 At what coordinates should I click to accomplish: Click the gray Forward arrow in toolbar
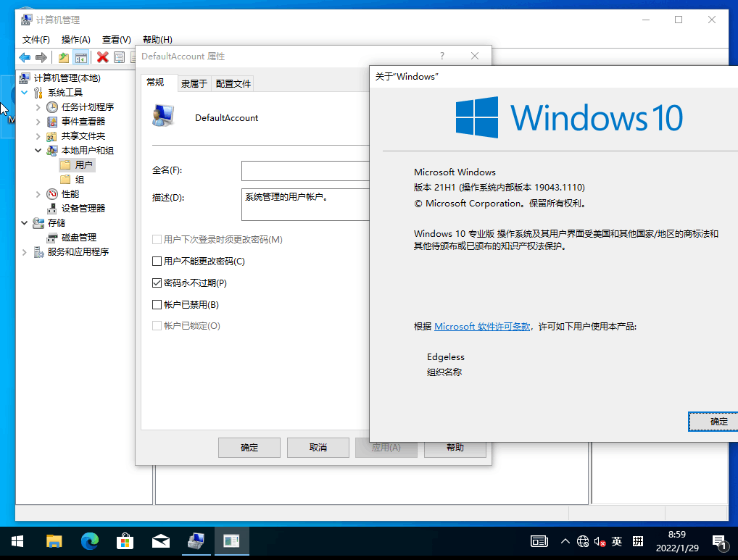tap(41, 57)
